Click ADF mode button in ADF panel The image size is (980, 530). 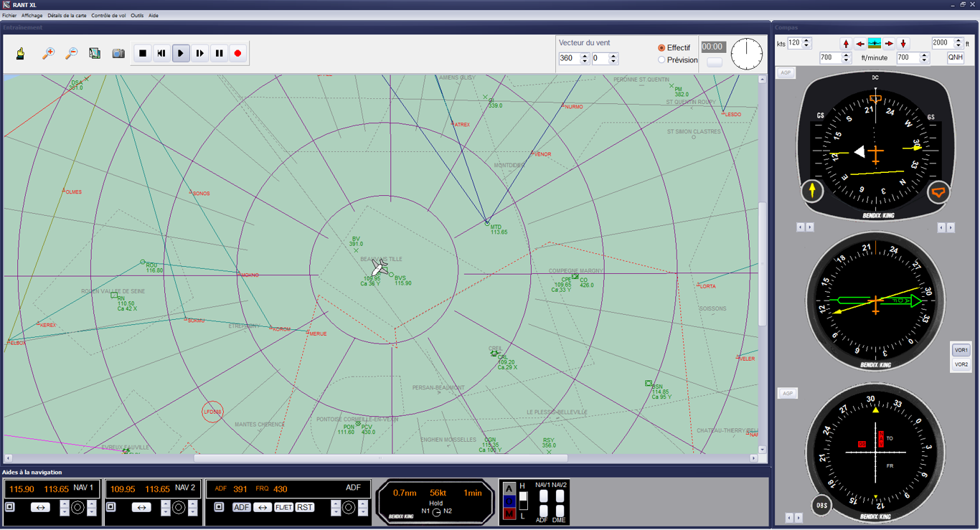[x=242, y=507]
